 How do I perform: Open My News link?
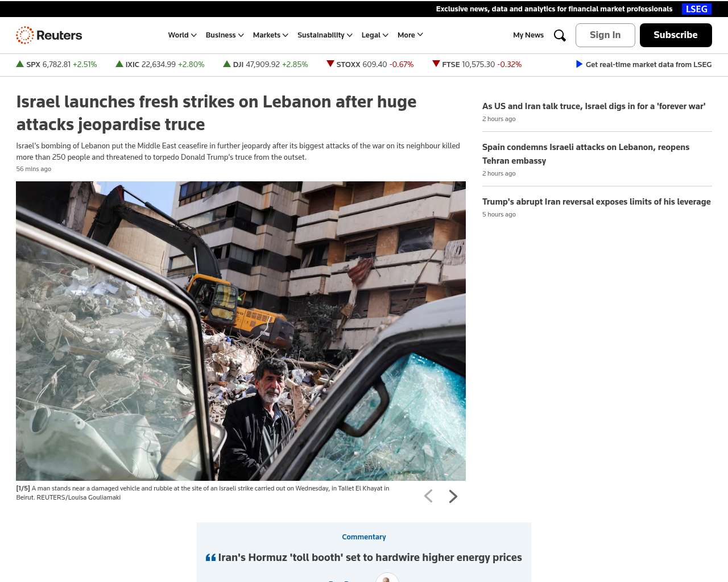point(528,35)
